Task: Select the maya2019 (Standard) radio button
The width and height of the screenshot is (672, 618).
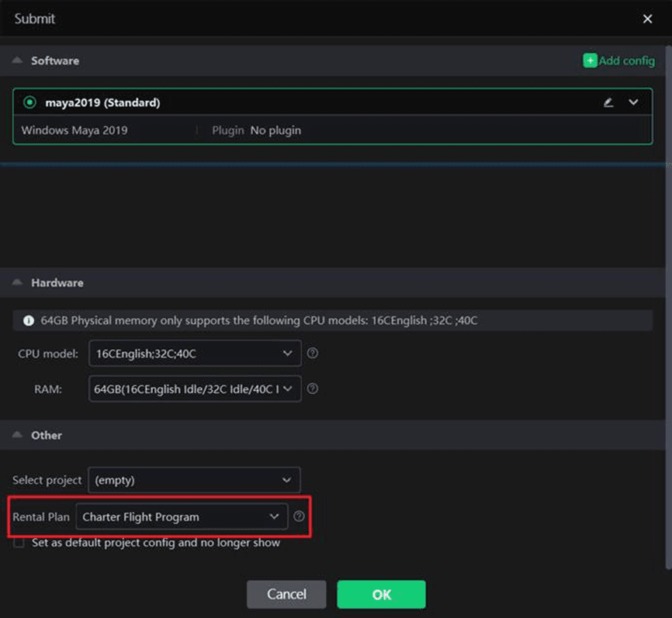Action: (x=30, y=102)
